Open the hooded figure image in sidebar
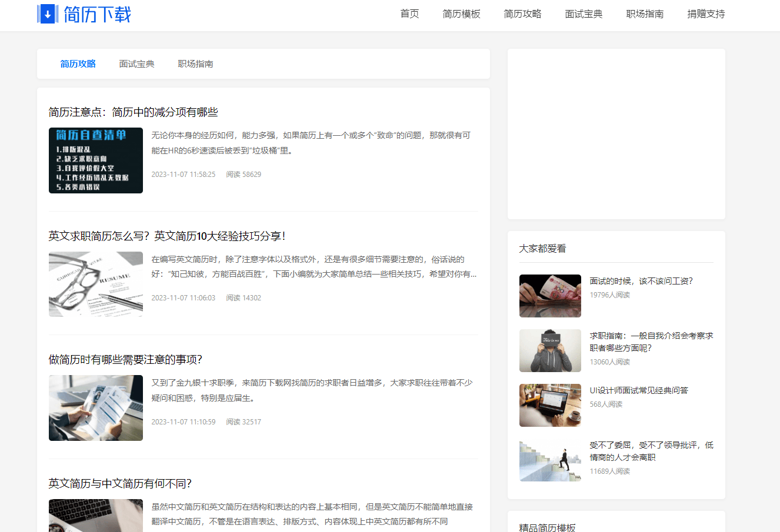780x532 pixels. pos(549,350)
